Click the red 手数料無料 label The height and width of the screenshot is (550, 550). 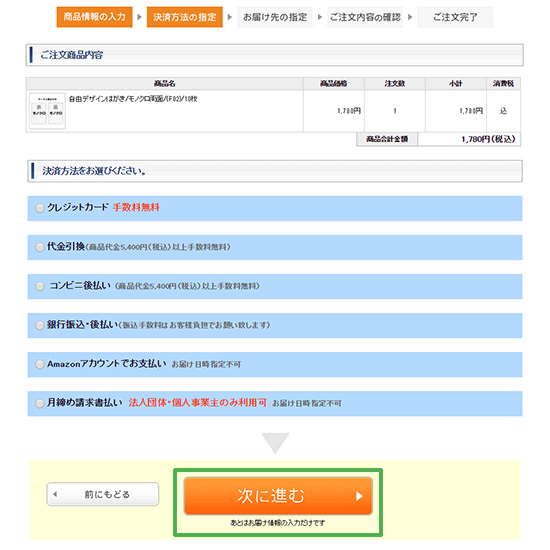136,207
